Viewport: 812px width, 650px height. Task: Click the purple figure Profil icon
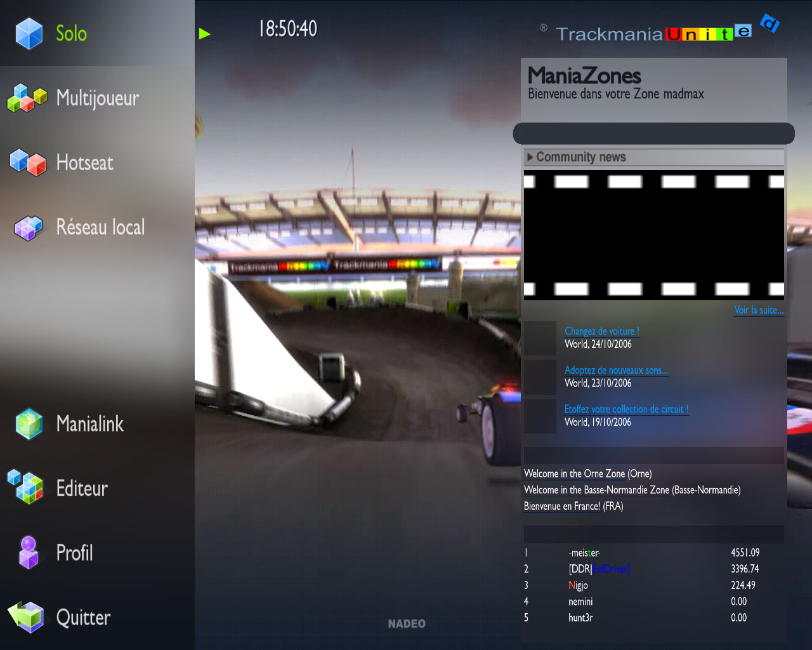click(29, 552)
